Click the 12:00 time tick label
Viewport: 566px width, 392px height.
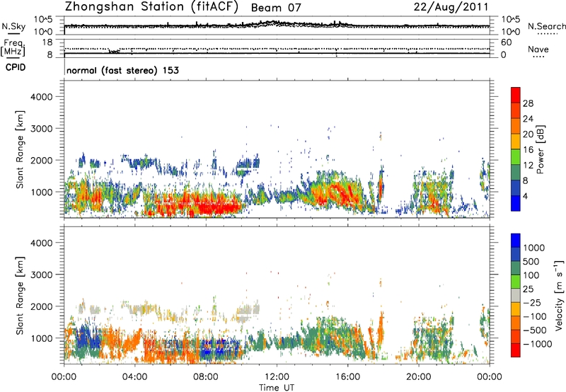click(x=277, y=377)
